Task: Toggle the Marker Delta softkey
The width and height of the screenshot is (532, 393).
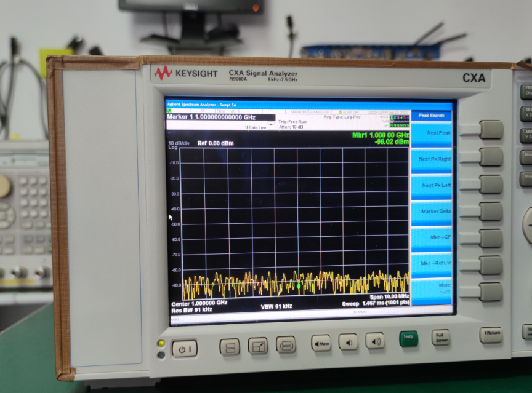Action: click(435, 212)
